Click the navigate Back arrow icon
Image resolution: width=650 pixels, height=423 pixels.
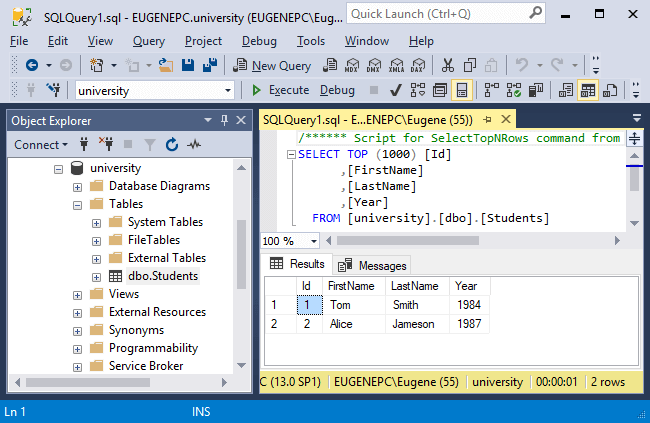[x=32, y=65]
